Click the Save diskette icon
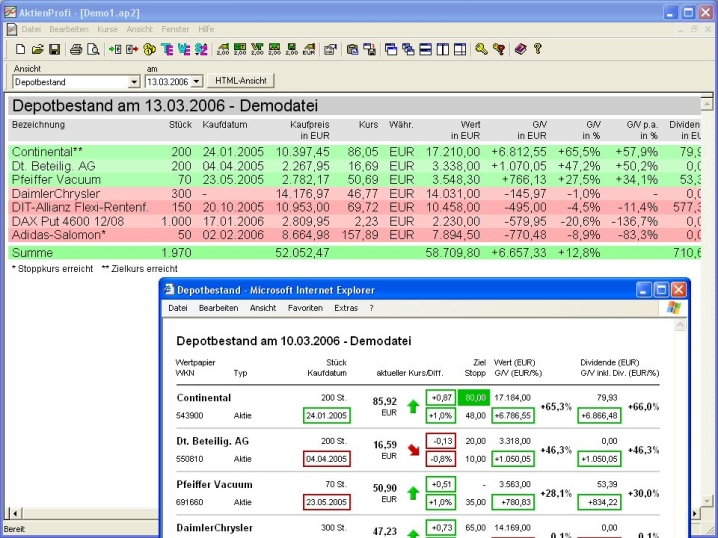The image size is (718, 538). point(53,48)
